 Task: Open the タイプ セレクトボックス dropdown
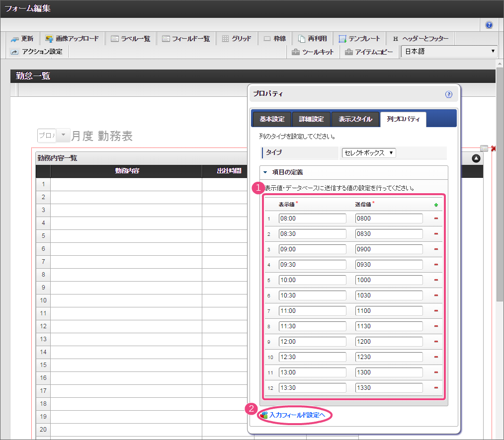[x=368, y=153]
